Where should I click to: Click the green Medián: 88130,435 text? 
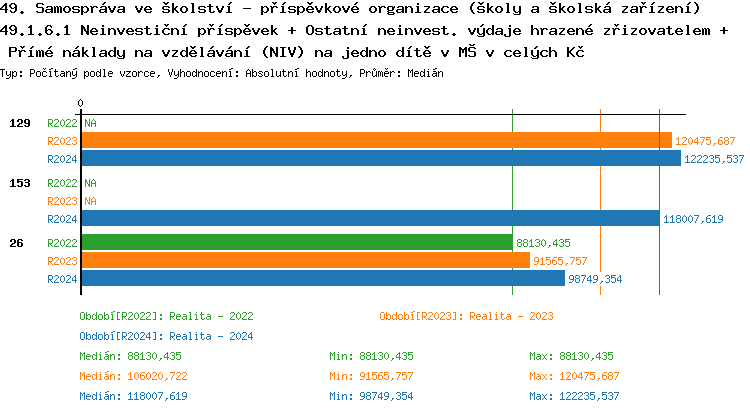pos(131,356)
